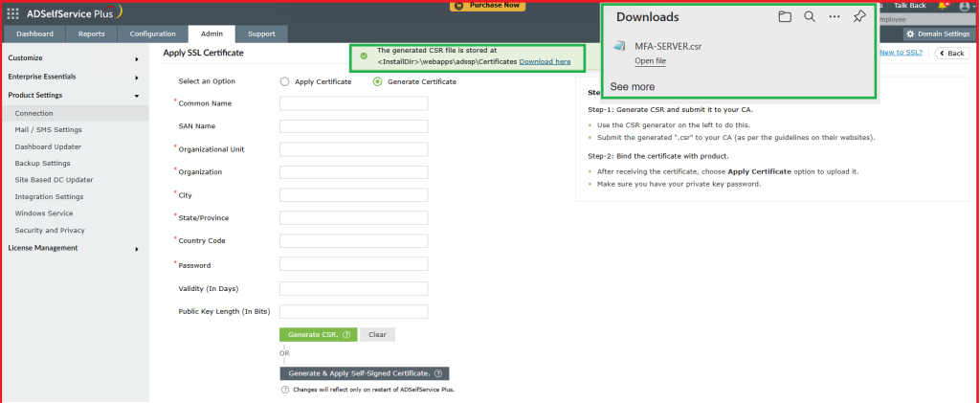Image resolution: width=980 pixels, height=403 pixels.
Task: Open the Admin tab
Action: 212,34
